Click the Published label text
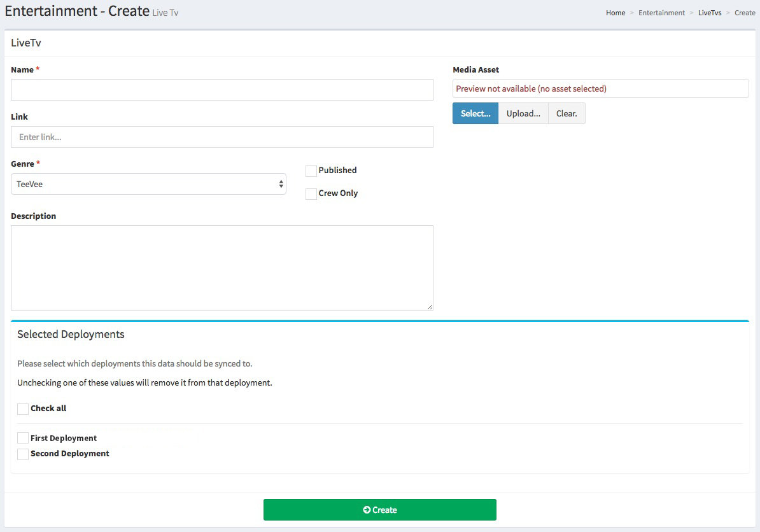The image size is (760, 532). tap(337, 170)
